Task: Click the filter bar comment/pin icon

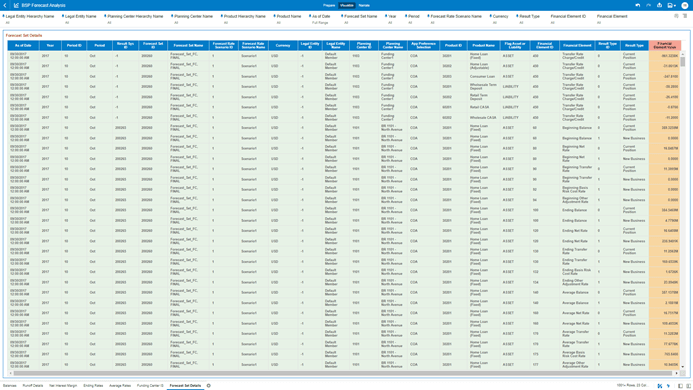Action: pos(676,16)
